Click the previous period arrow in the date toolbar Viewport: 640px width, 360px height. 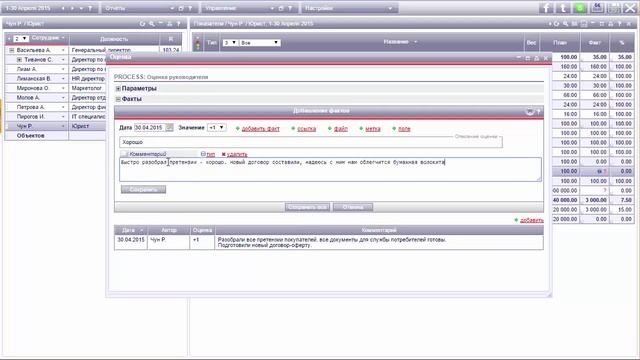click(x=63, y=8)
